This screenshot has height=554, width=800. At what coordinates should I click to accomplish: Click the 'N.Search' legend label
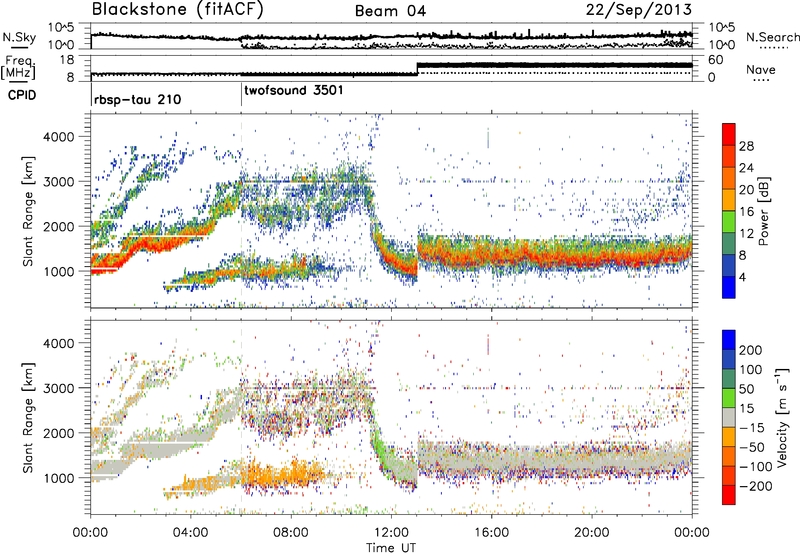point(772,37)
